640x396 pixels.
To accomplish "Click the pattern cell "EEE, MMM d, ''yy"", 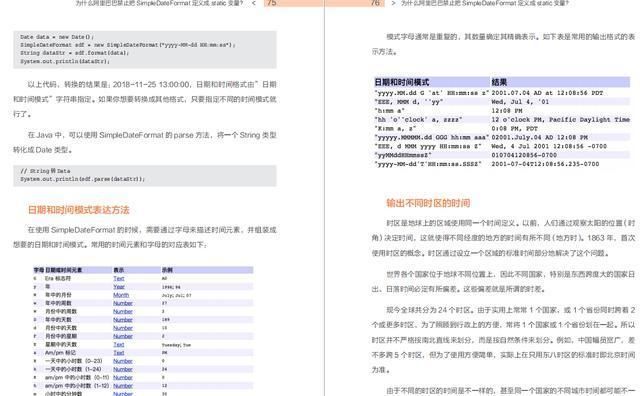I will [409, 102].
